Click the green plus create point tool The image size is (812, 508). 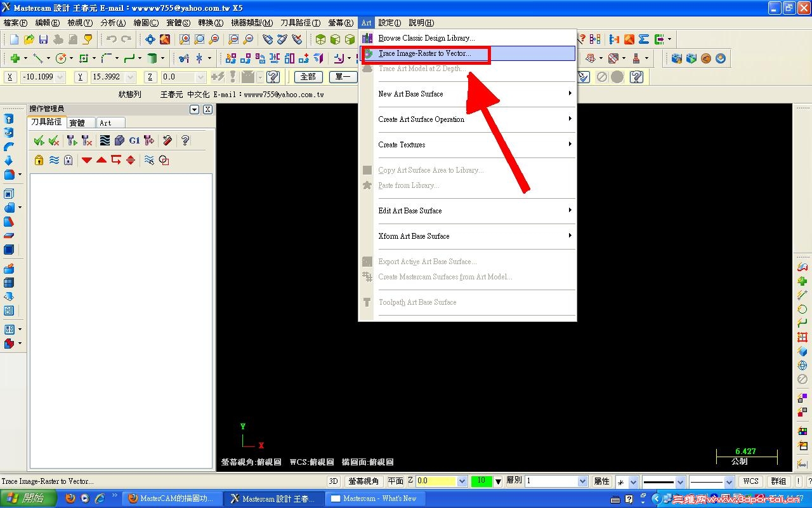click(15, 58)
